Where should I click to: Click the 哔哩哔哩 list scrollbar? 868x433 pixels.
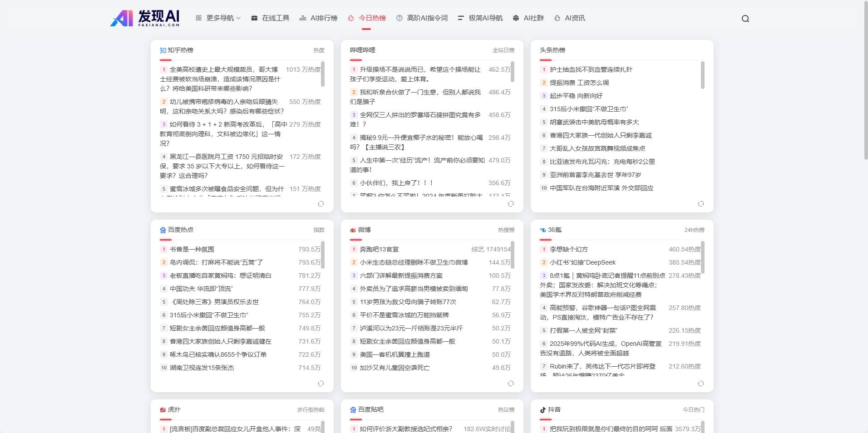[x=513, y=72]
